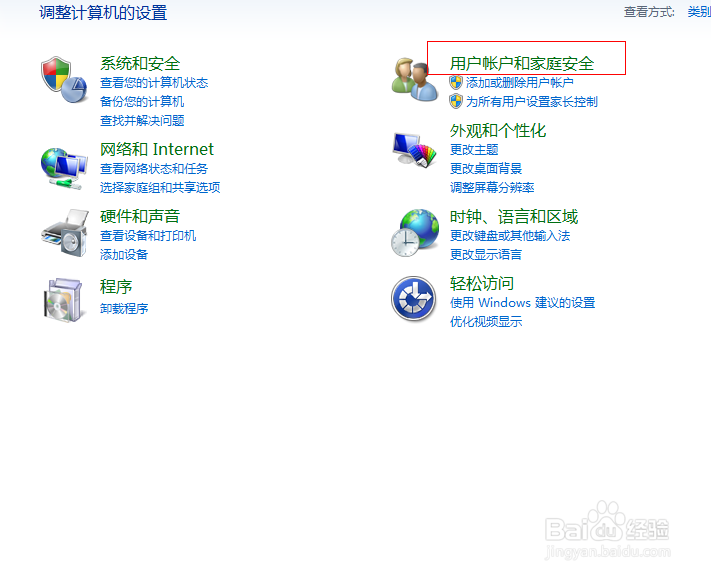
Task: Open the 查看方式 类别 view dropdown
Action: click(x=699, y=12)
